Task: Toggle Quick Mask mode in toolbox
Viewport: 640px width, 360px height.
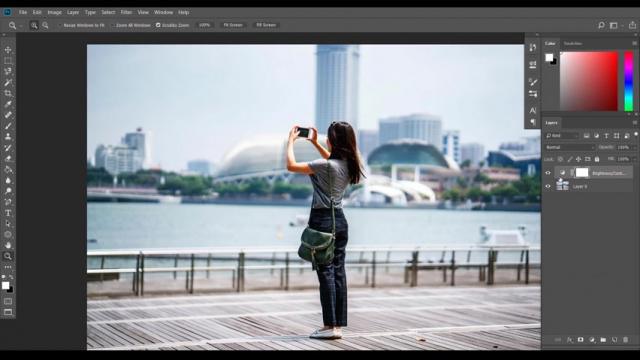Action: tap(8, 301)
